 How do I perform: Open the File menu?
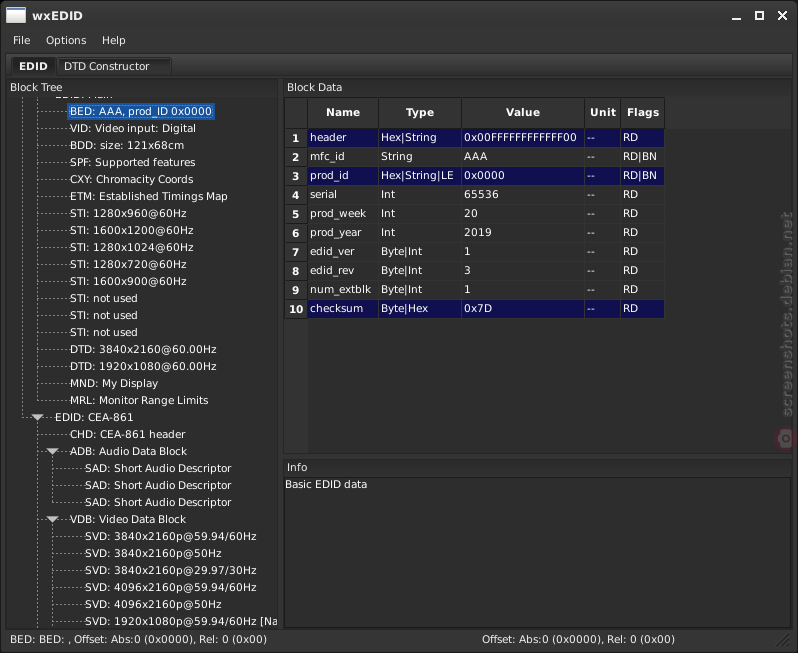tap(21, 40)
